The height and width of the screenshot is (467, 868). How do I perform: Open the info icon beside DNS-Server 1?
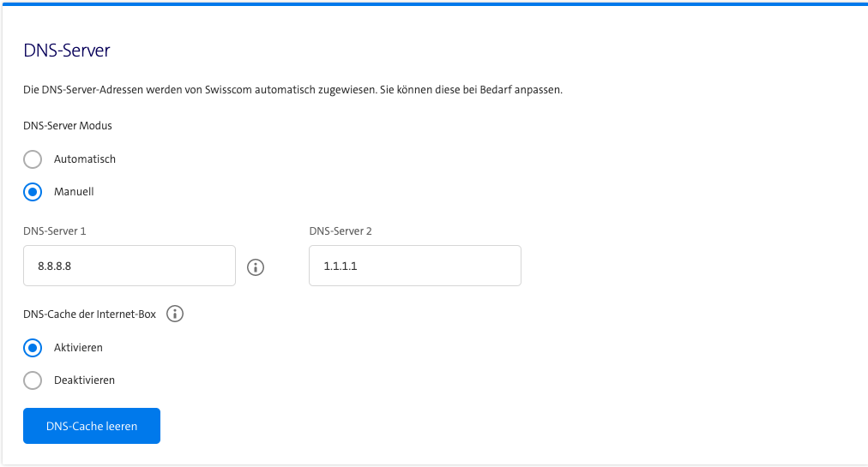coord(255,267)
